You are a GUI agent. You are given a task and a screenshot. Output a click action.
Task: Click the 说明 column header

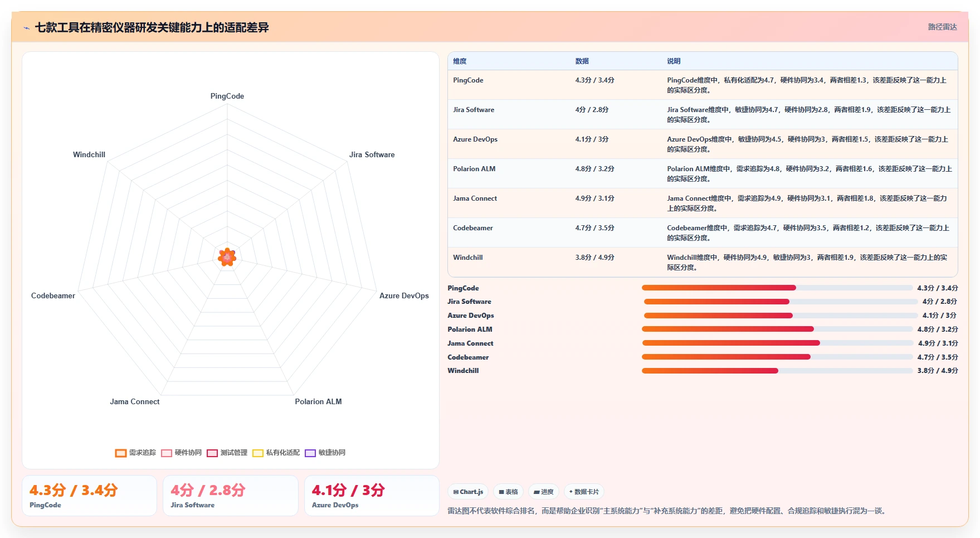(x=674, y=61)
